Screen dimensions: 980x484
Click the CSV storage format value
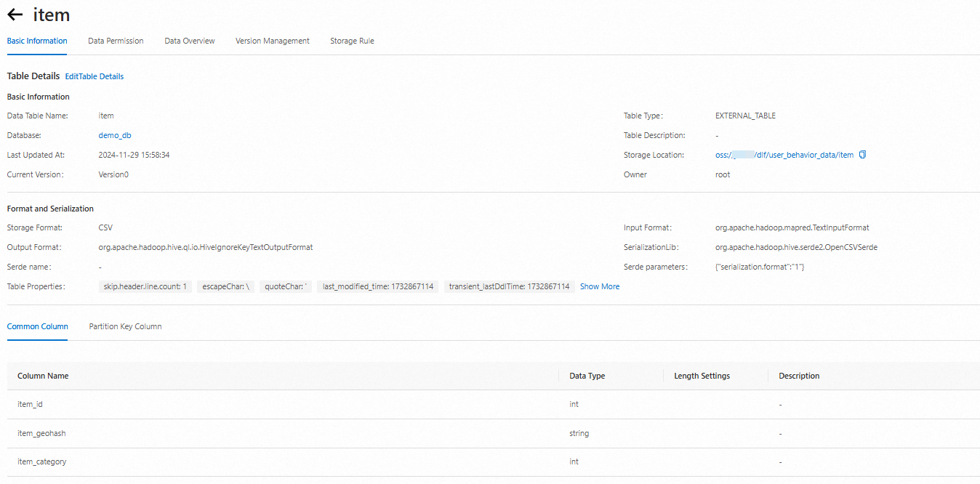coord(105,227)
